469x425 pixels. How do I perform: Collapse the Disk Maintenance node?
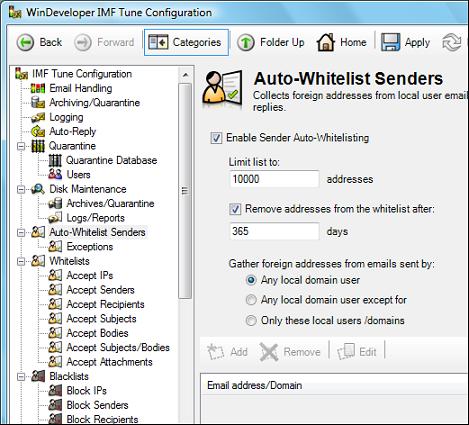(x=21, y=189)
